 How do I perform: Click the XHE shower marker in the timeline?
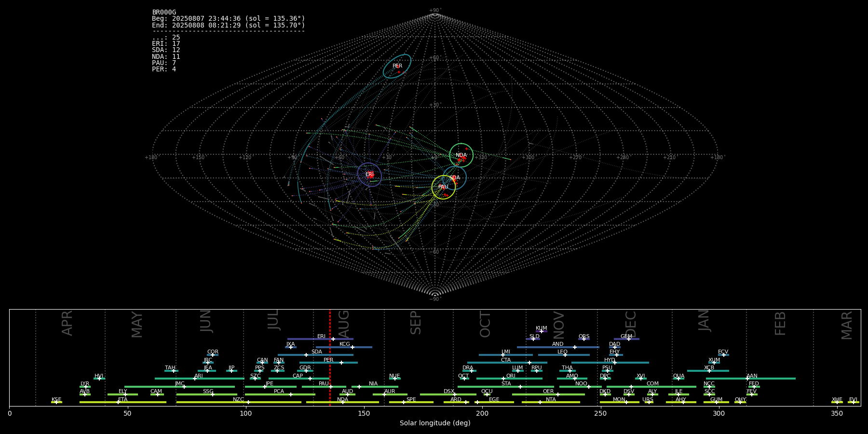837,402
